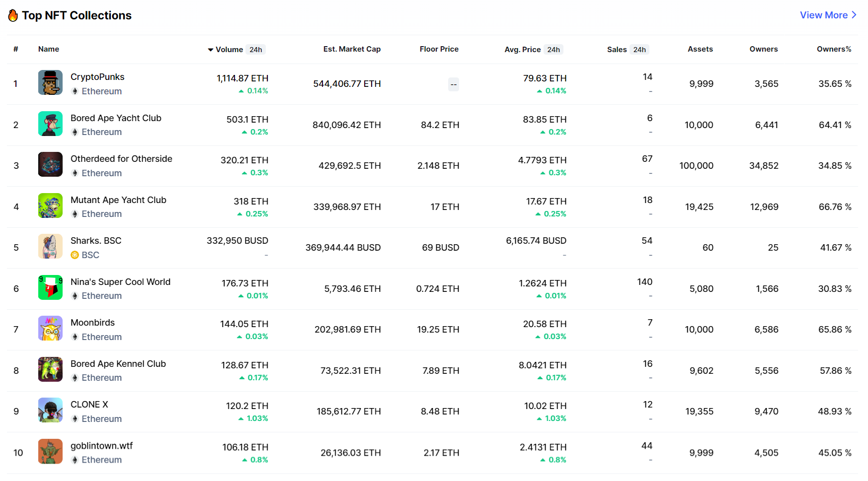Toggle the 24h badge next to Volume
Viewport: 868px width, 481px height.
(x=256, y=50)
